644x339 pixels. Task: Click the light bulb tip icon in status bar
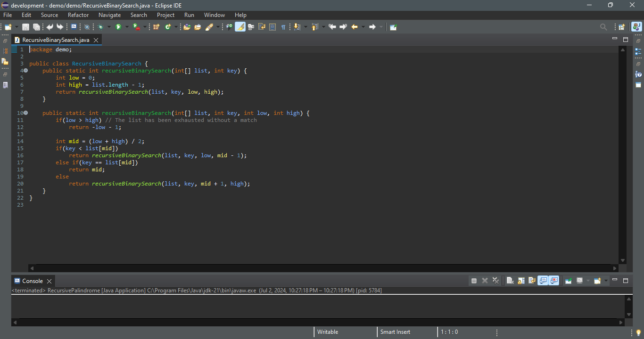(x=639, y=332)
